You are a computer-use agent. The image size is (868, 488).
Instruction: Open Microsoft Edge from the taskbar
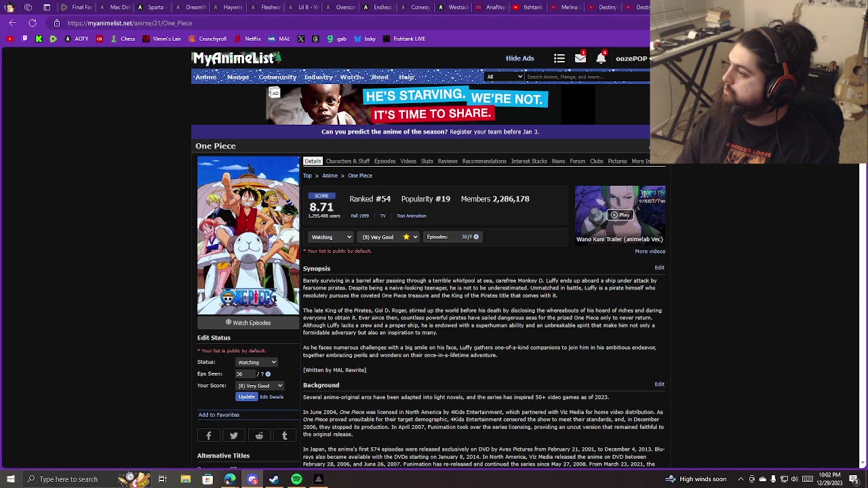230,479
